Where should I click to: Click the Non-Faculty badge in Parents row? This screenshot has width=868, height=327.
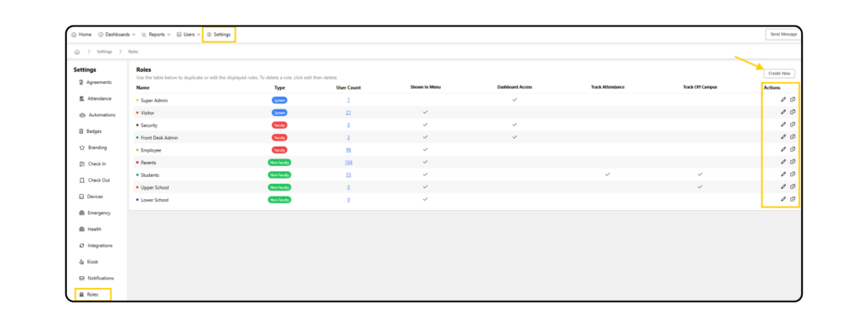tap(280, 162)
